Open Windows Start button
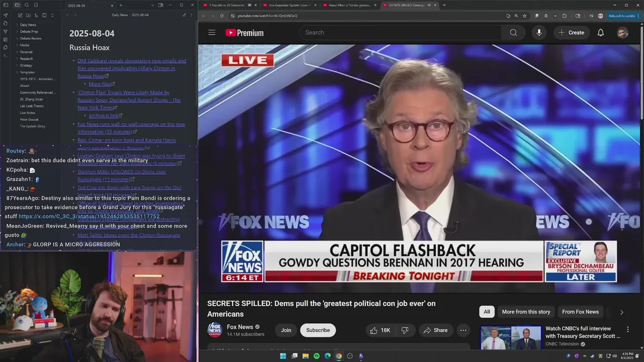This screenshot has height=362, width=644. click(x=283, y=356)
